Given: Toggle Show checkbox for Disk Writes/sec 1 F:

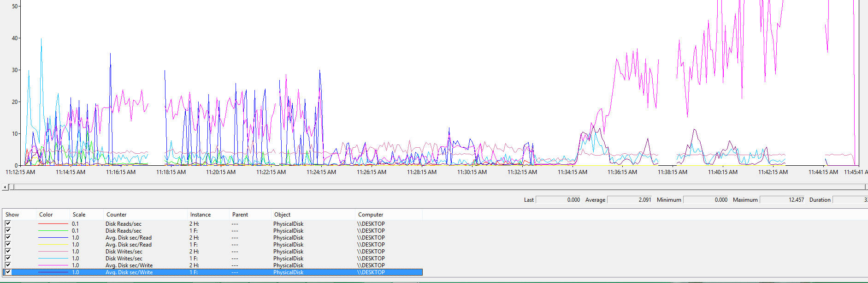Looking at the screenshot, I should click(x=8, y=258).
